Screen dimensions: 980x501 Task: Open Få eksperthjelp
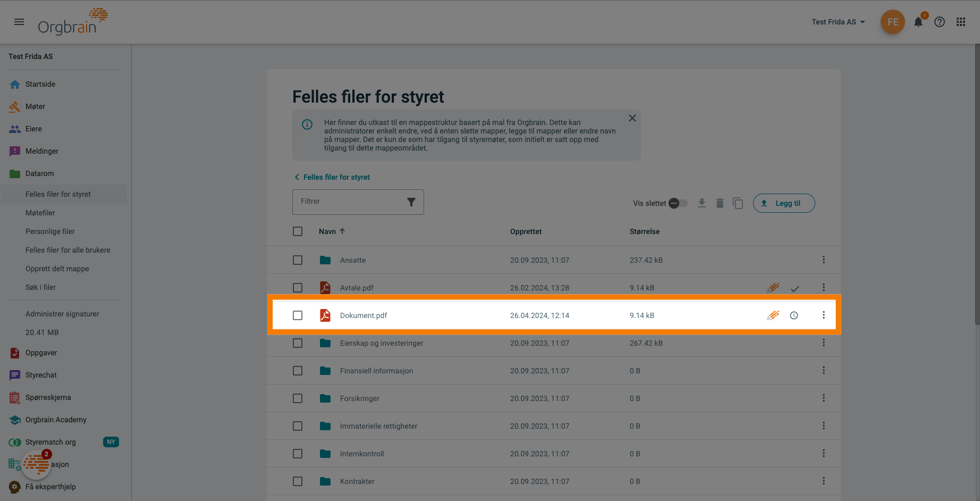pos(50,487)
